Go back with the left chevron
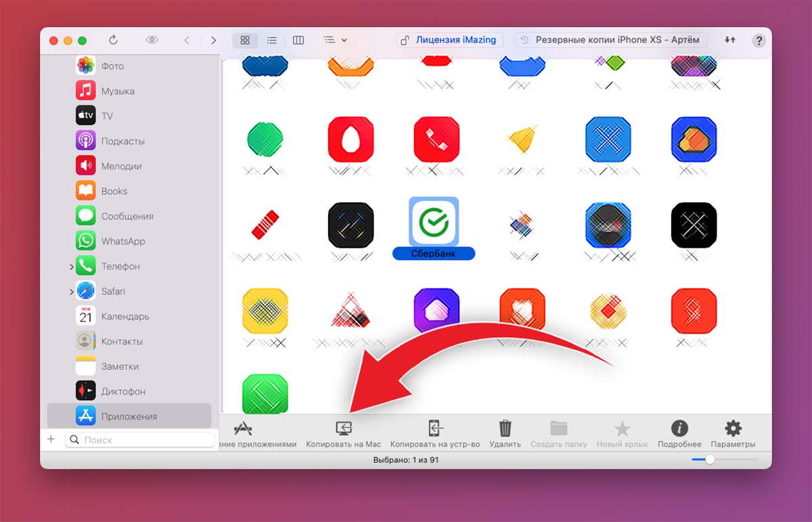 coord(187,40)
